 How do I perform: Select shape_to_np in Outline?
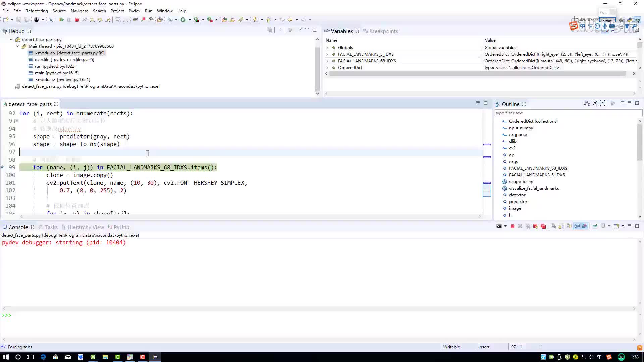click(x=521, y=182)
